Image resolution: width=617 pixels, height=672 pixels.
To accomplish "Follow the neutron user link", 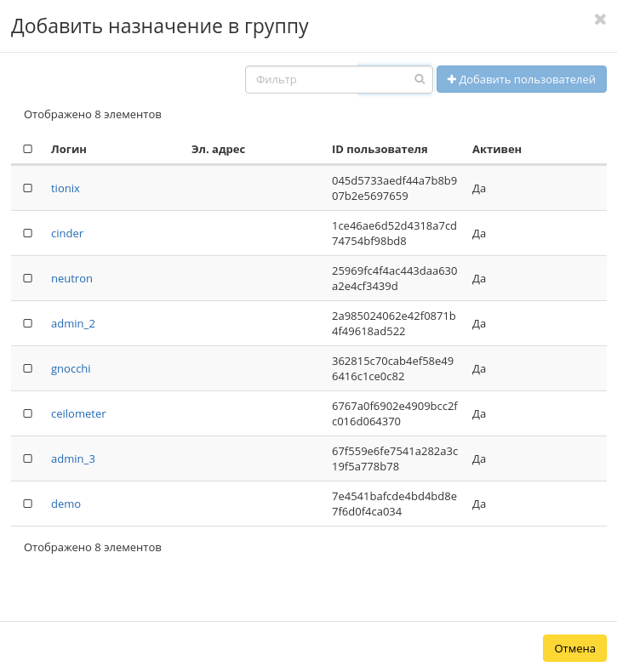I will pyautogui.click(x=71, y=278).
